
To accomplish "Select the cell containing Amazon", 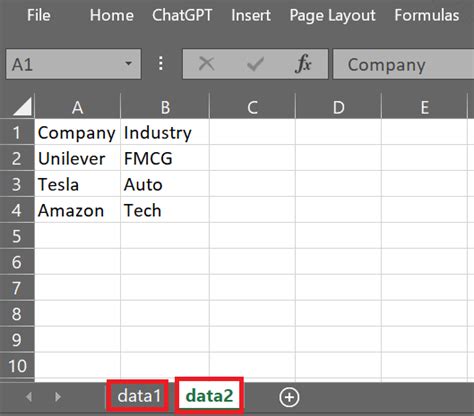I will (x=77, y=210).
